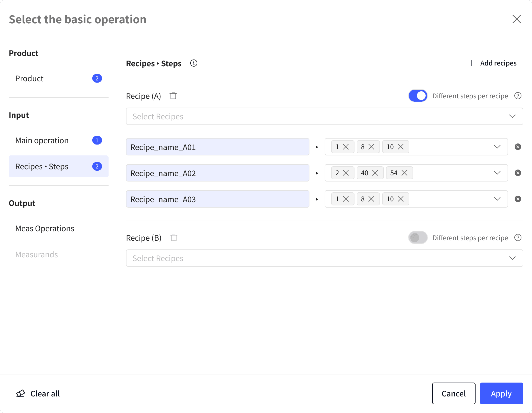Delete Recipe (A) using trash icon
The image size is (532, 413).
[173, 96]
